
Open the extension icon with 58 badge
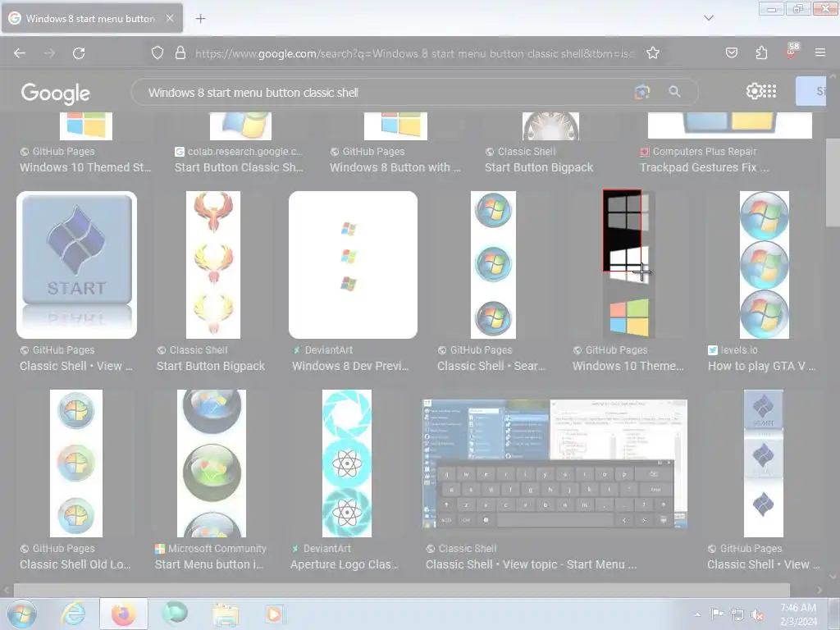pyautogui.click(x=792, y=51)
